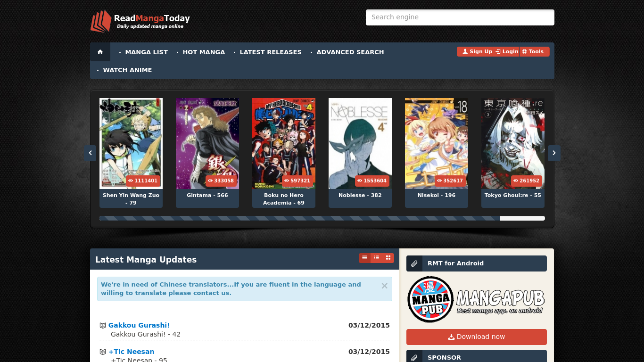Image resolution: width=644 pixels, height=362 pixels.
Task: Open the Gakkou Gurashi! manga link
Action: 139,325
